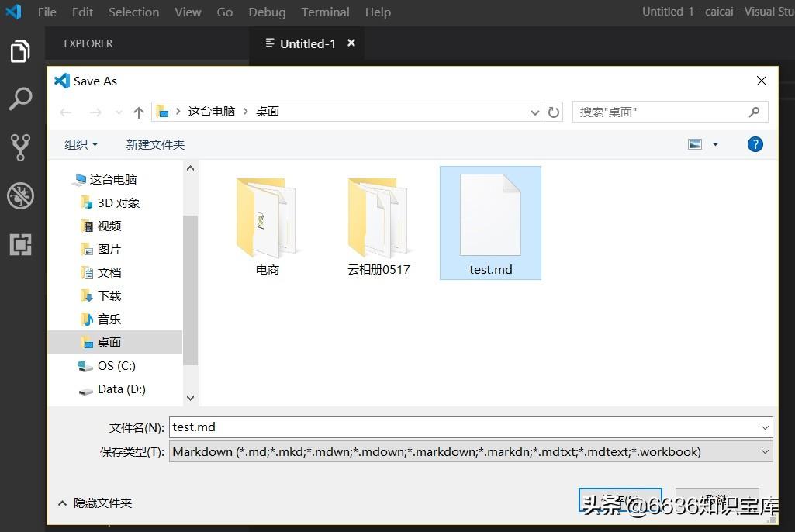Go back in Save As dialog
795x532 pixels.
65,112
